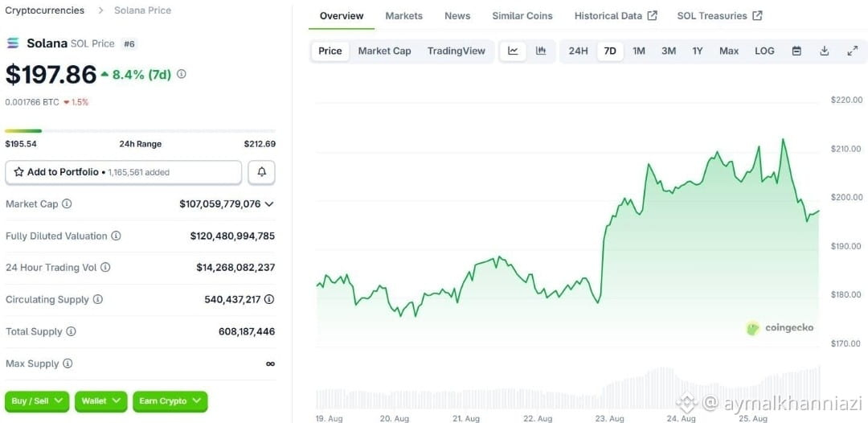
Task: Click the info icon next to Circulating Supply
Action: (97, 299)
